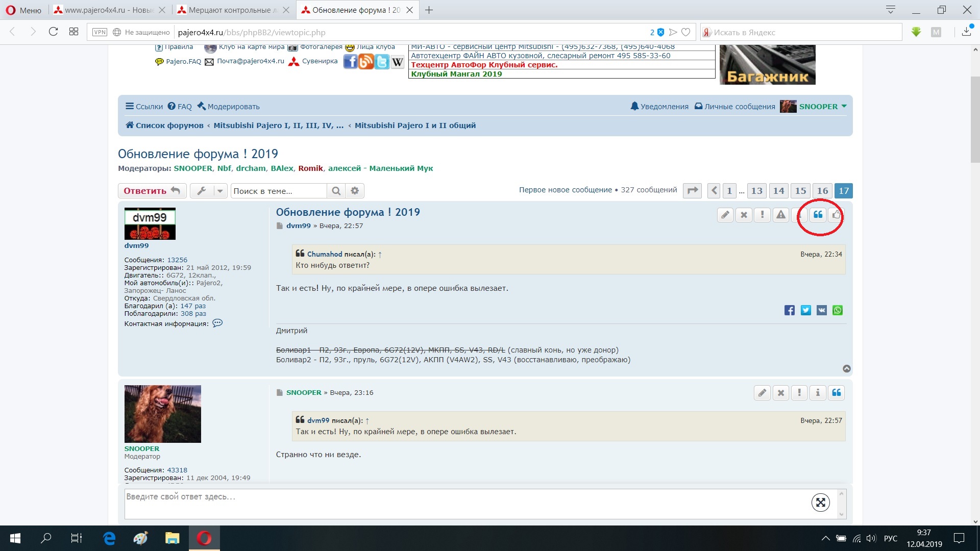The image size is (980, 551).
Task: Toggle Opera VPN badge in address bar
Action: point(100,32)
